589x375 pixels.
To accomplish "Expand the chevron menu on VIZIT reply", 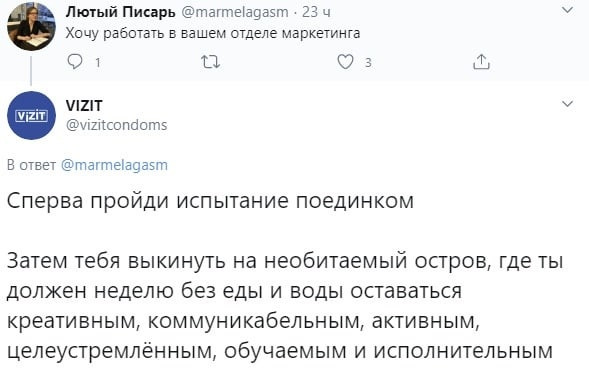I will click(x=567, y=103).
